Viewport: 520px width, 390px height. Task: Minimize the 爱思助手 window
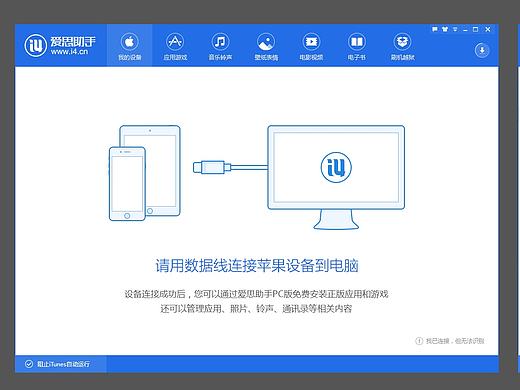pyautogui.click(x=465, y=30)
